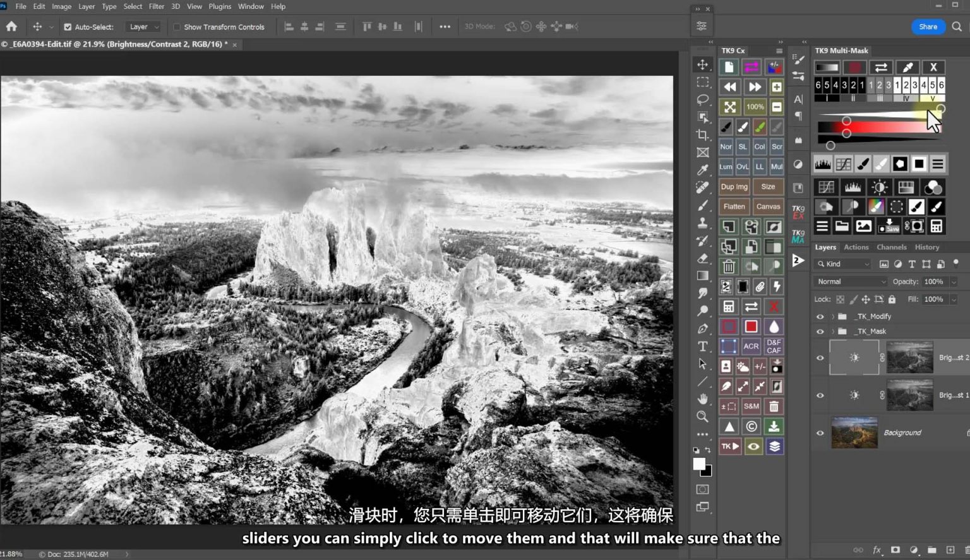Image resolution: width=970 pixels, height=560 pixels.
Task: Expand the _TK_Modify layer group
Action: pos(832,316)
